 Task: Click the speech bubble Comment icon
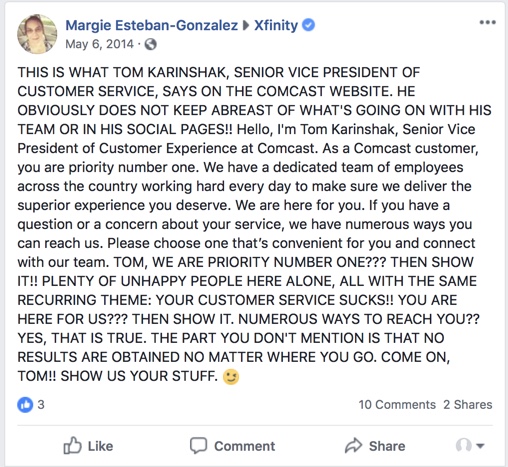click(x=198, y=446)
